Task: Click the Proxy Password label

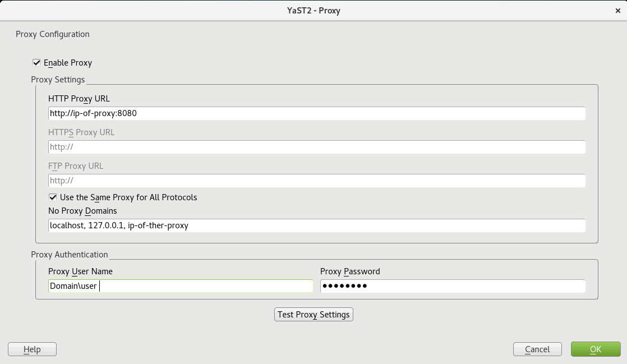Action: click(350, 271)
